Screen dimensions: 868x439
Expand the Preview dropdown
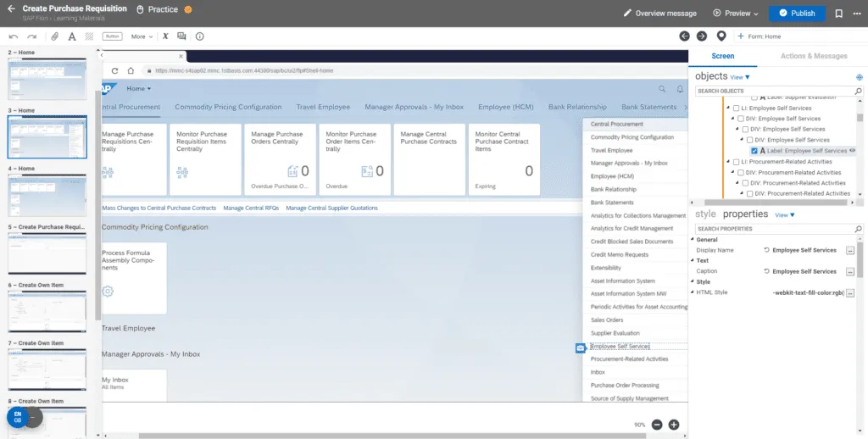(737, 13)
